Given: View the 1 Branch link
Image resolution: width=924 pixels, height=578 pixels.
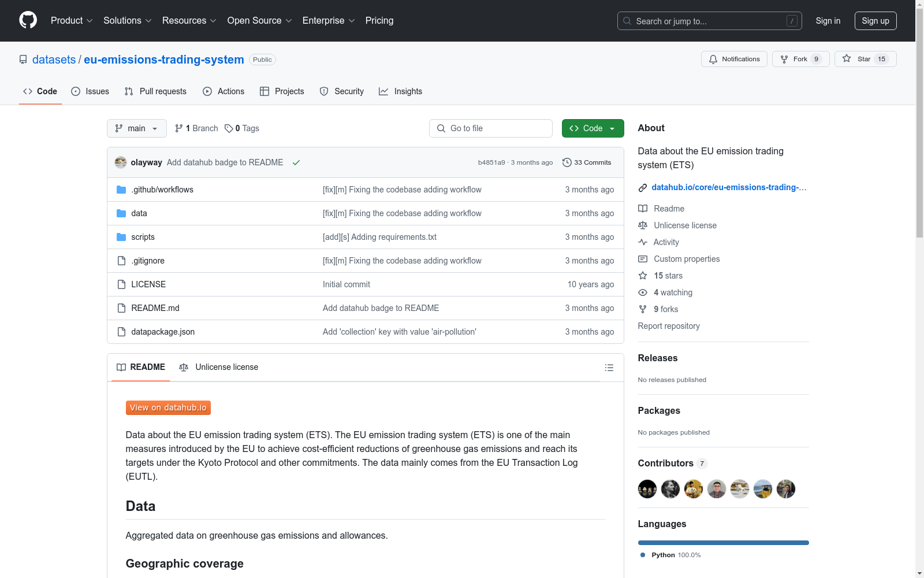Looking at the screenshot, I should coord(197,128).
